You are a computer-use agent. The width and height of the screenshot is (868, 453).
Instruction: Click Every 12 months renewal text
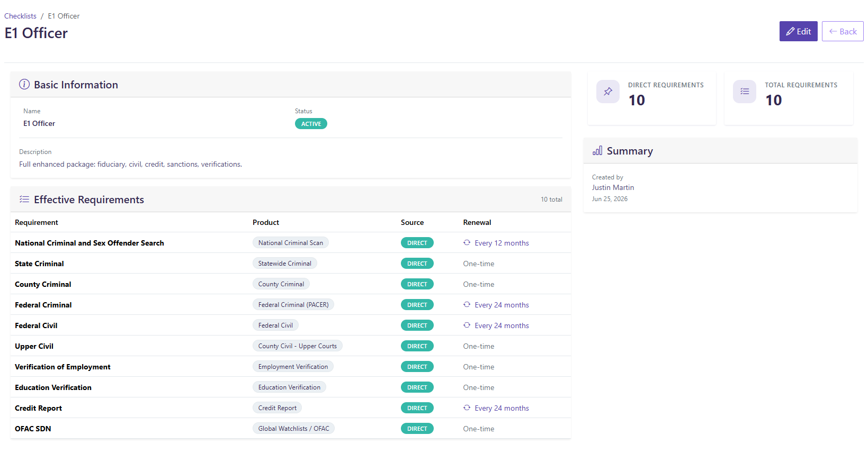click(x=502, y=243)
